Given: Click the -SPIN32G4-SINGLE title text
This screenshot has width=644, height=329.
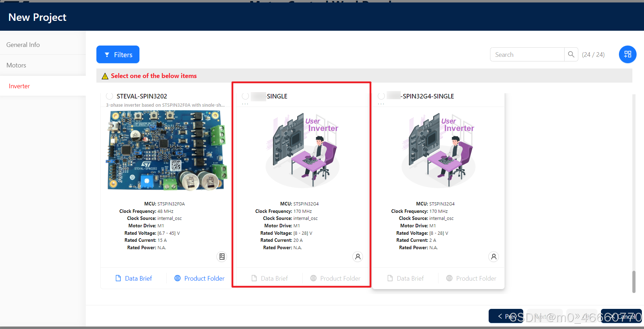Looking at the screenshot, I should (x=427, y=96).
